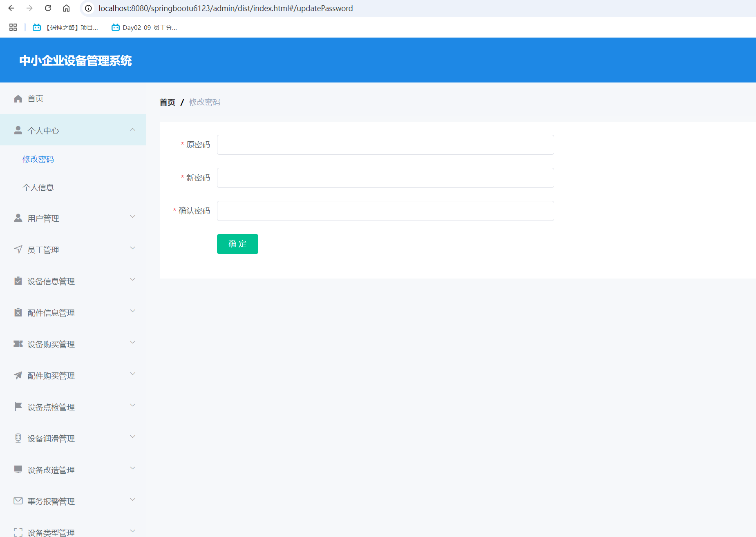Open the 个人信息 submenu item

click(x=38, y=187)
